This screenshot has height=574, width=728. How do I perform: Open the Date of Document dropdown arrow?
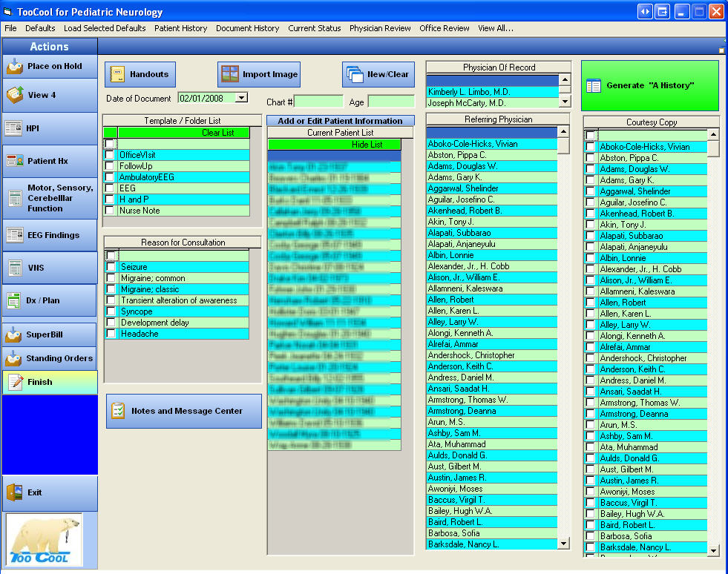click(x=241, y=99)
